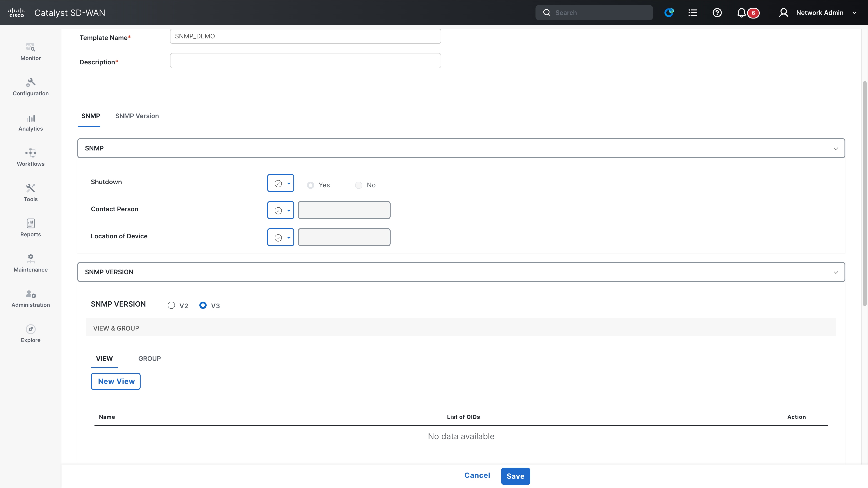This screenshot has width=868, height=488.
Task: Select Yes for Shutdown
Action: [x=310, y=185]
